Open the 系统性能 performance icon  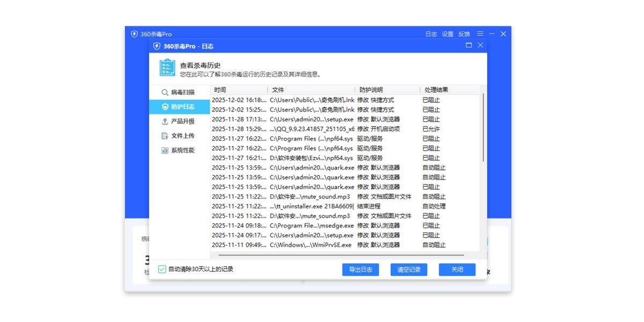tap(165, 150)
